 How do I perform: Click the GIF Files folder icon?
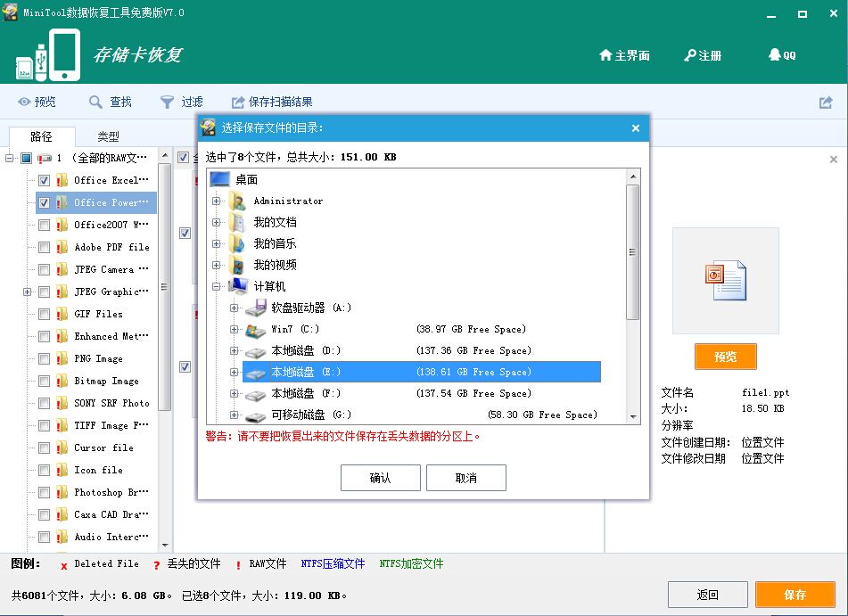[62, 314]
